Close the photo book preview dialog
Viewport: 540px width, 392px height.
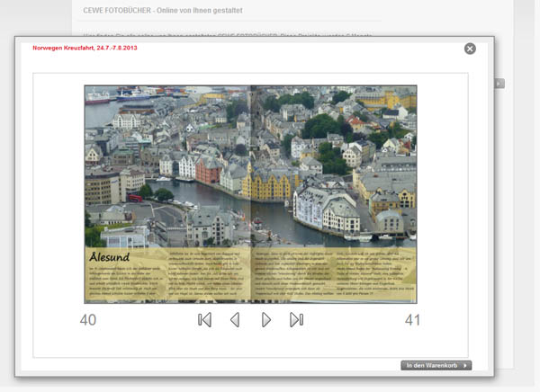[470, 49]
